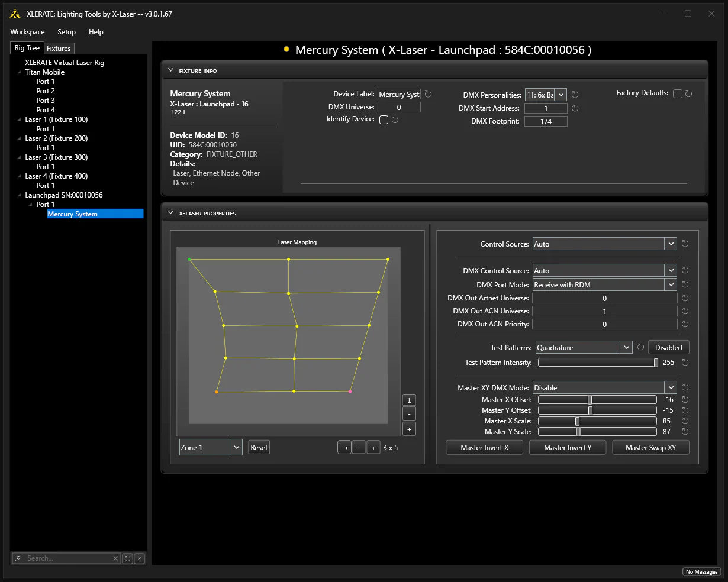Switch to the Fixtures tab

tap(59, 48)
